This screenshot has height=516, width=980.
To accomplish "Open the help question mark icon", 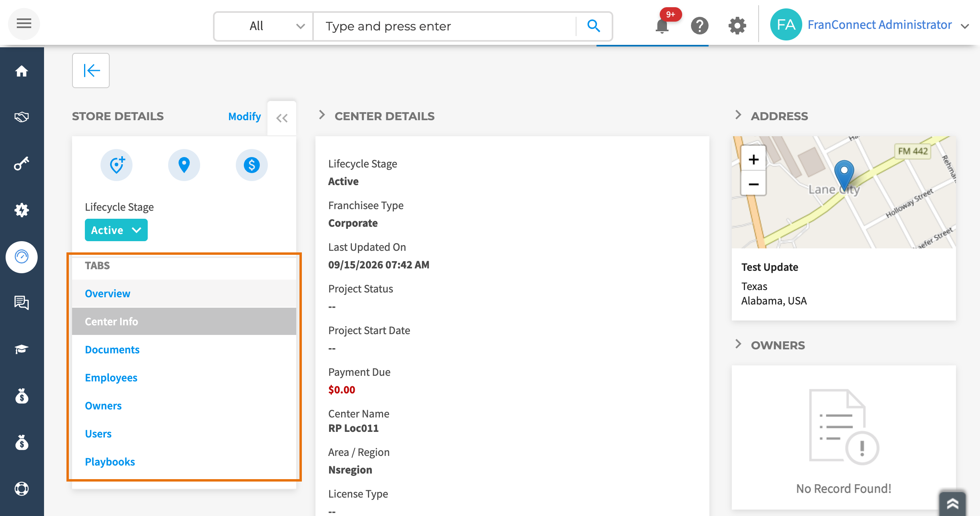I will [x=699, y=26].
